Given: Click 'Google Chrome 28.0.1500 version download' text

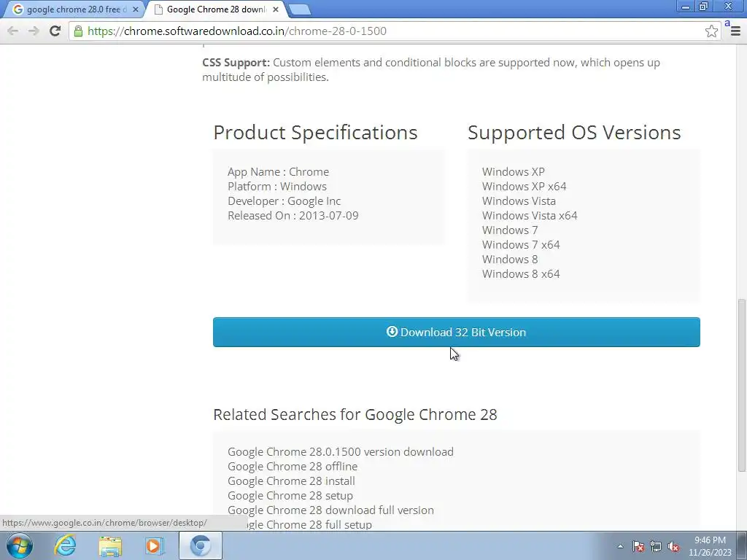Looking at the screenshot, I should (340, 451).
